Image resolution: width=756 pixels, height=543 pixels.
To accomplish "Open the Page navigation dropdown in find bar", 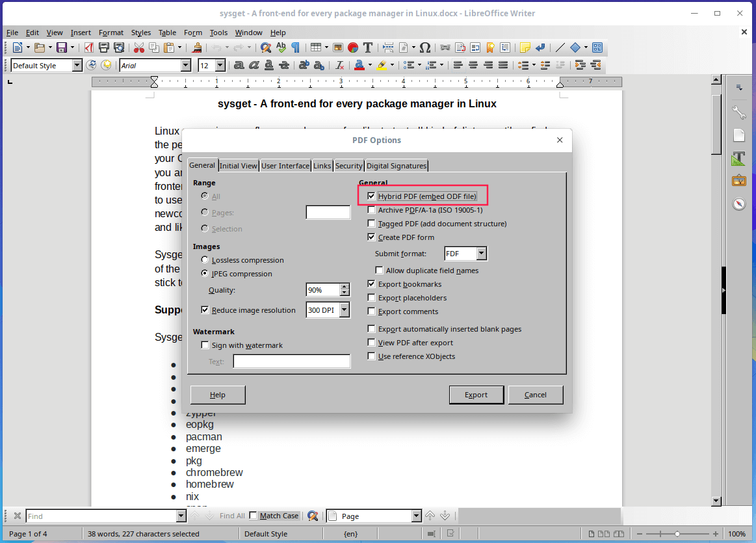I will pyautogui.click(x=417, y=516).
